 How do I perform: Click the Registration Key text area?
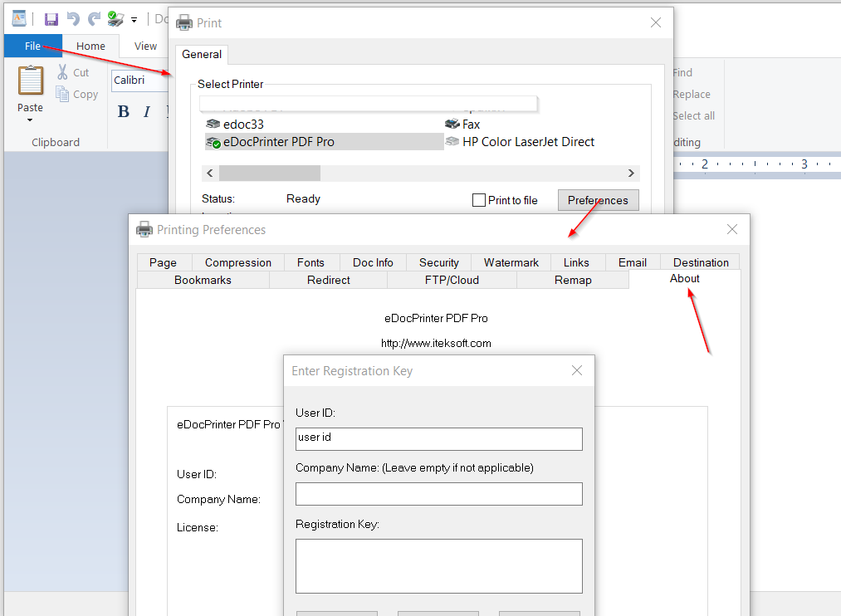point(438,566)
